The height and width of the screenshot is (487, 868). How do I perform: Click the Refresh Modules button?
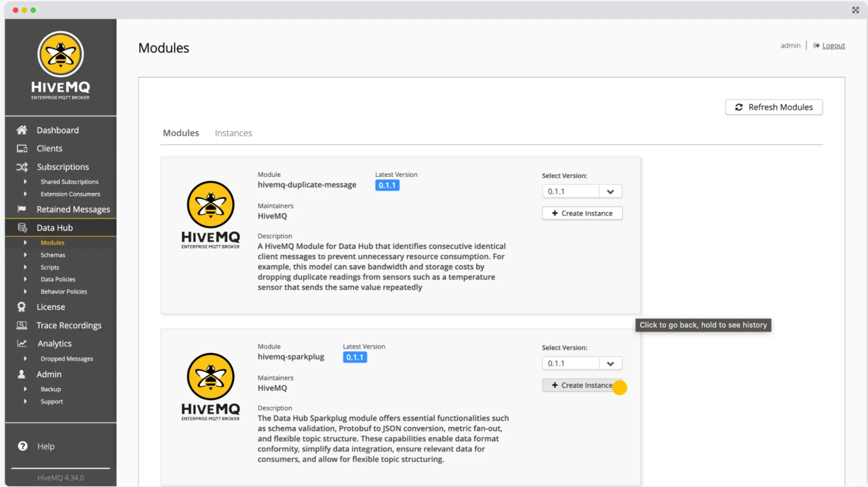tap(774, 107)
